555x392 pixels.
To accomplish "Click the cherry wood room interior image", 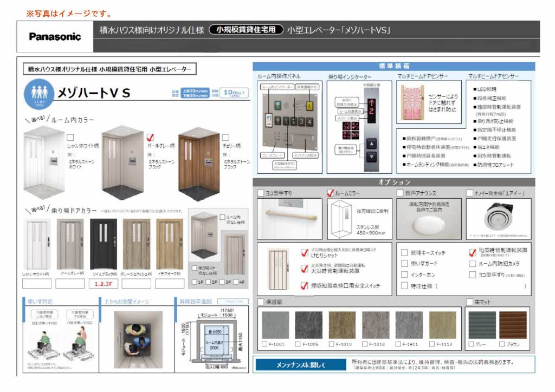I will pos(199,164).
